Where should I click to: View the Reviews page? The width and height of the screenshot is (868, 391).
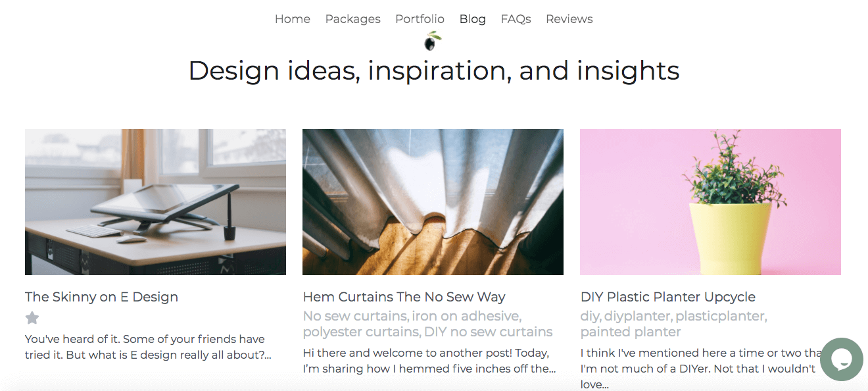[569, 19]
